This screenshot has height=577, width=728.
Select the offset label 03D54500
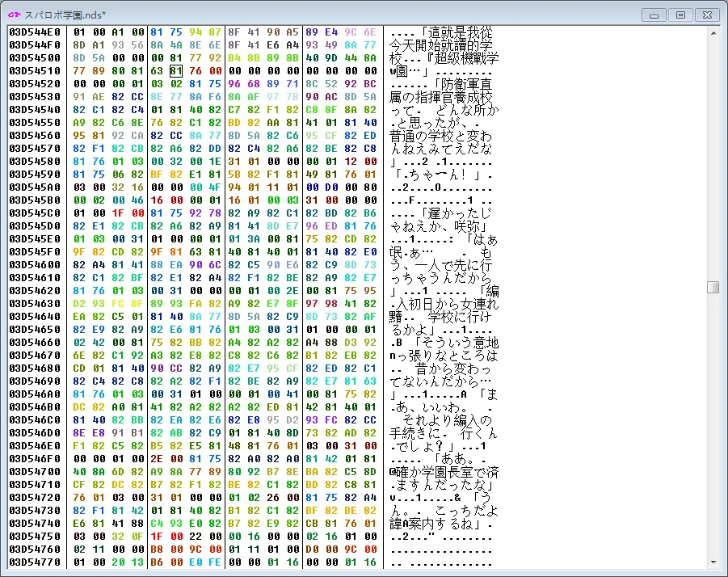coord(35,58)
